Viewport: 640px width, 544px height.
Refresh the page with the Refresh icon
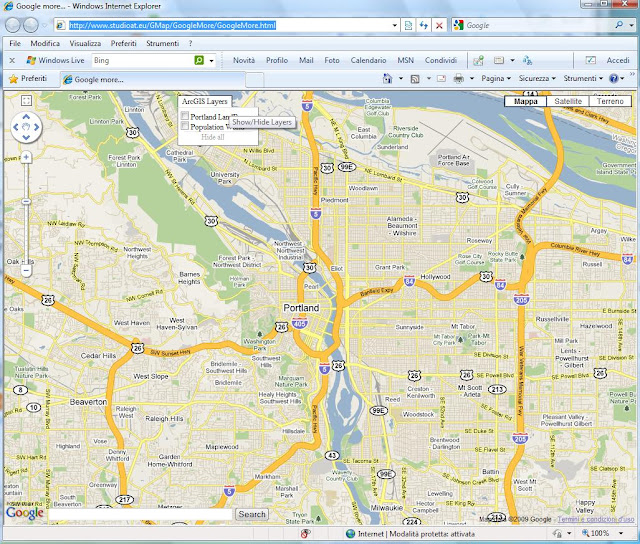pos(424,26)
